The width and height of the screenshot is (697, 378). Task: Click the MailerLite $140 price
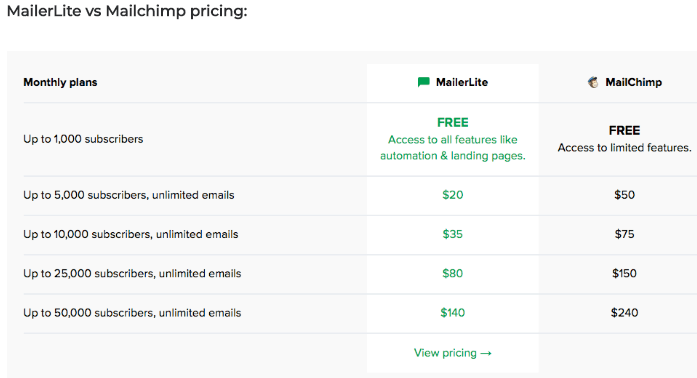click(453, 313)
